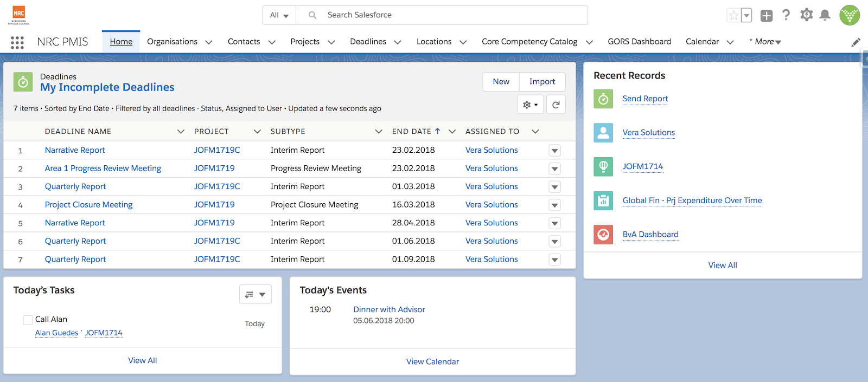Refresh the deadlines list

[556, 105]
